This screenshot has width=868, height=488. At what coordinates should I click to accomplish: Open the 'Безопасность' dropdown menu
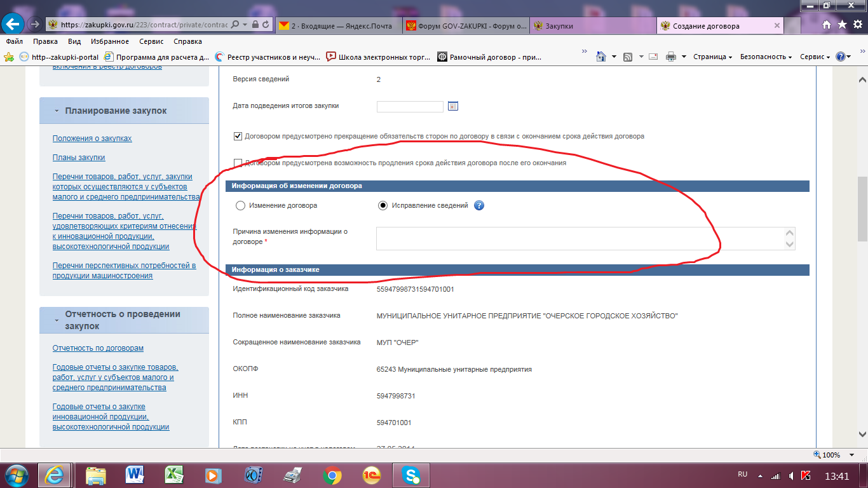[x=766, y=57]
